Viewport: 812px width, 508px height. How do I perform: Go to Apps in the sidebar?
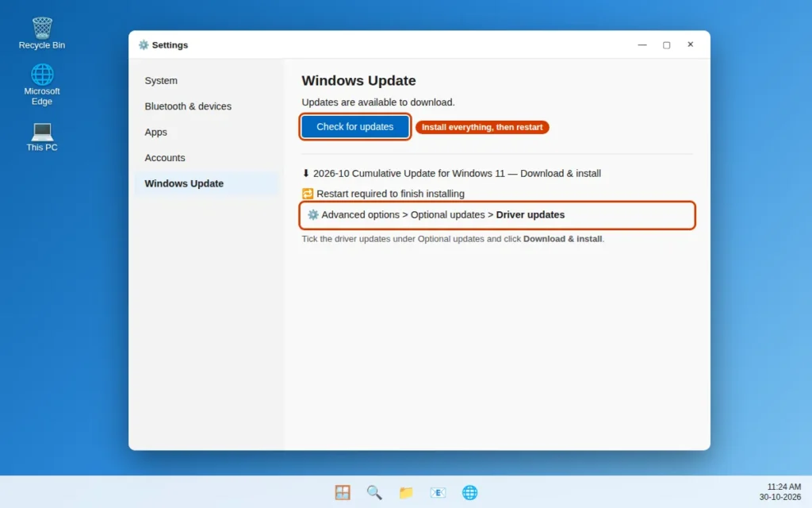(207, 133)
